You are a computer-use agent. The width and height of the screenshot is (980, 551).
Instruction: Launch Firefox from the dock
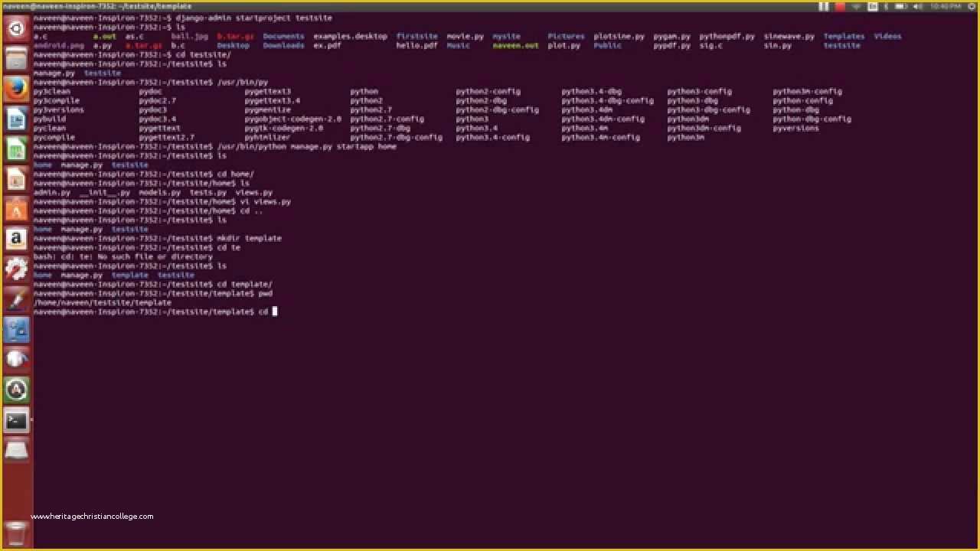click(x=16, y=89)
